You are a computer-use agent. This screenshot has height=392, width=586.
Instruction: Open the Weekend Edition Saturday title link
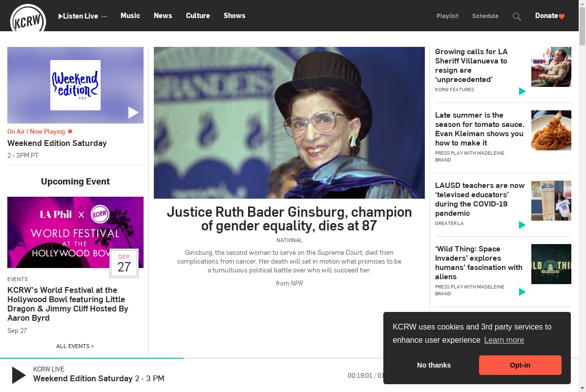click(x=57, y=143)
